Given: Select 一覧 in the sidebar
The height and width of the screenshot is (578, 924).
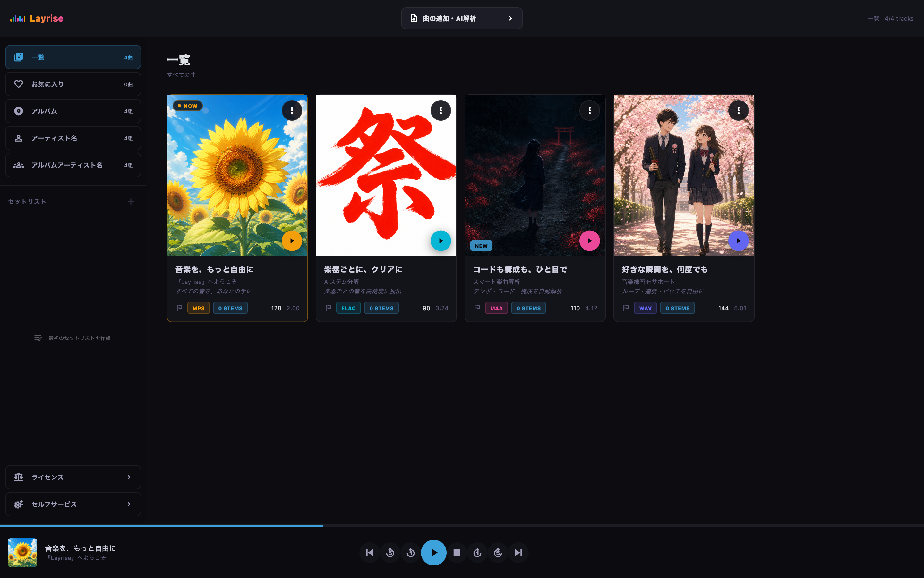Looking at the screenshot, I should tap(73, 57).
